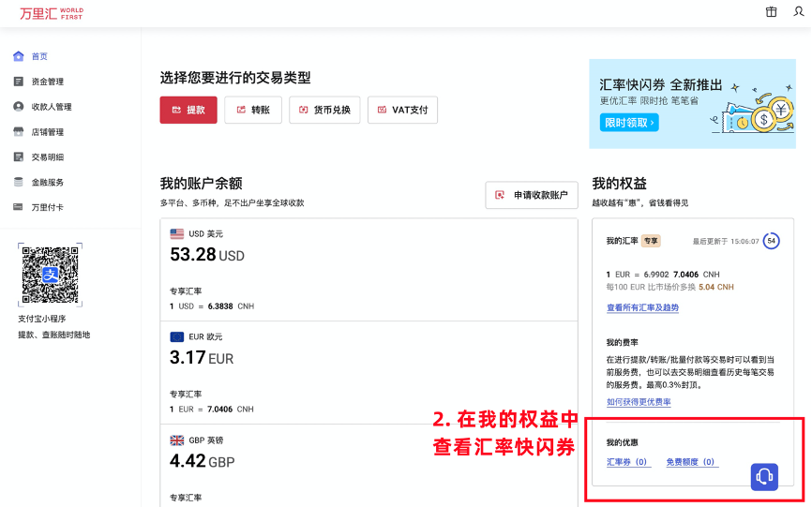Click the 我的优惠 section title
Screen dimensions: 812x507
pos(622,442)
